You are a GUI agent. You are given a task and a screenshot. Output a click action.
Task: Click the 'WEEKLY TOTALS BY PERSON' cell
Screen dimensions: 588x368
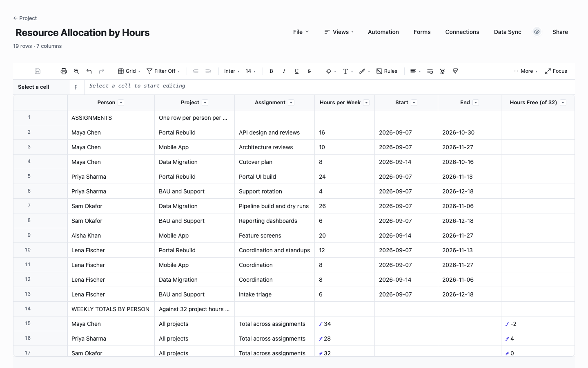point(111,309)
